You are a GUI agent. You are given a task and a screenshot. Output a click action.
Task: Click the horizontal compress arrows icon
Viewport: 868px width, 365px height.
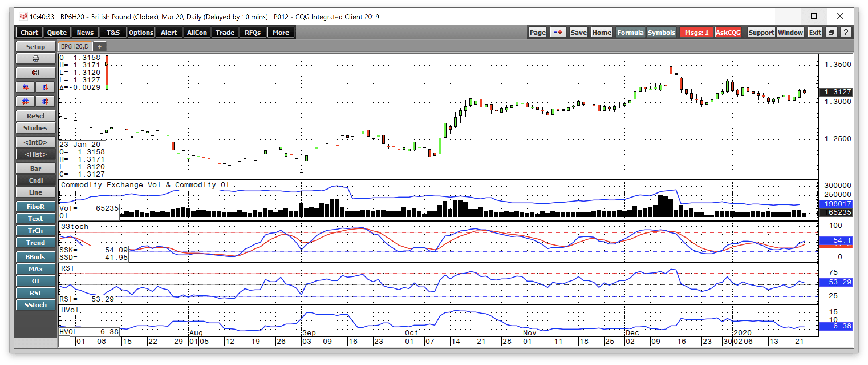(25, 101)
